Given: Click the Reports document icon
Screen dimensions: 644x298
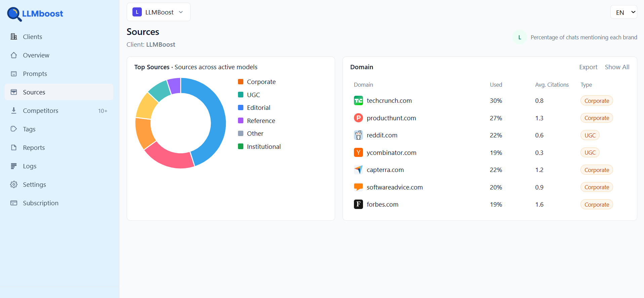Looking at the screenshot, I should tap(14, 147).
